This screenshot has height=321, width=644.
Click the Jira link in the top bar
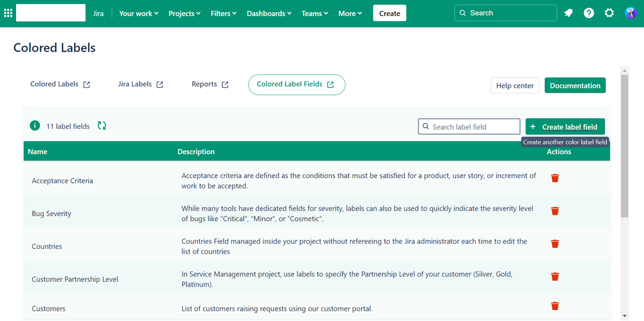[99, 14]
